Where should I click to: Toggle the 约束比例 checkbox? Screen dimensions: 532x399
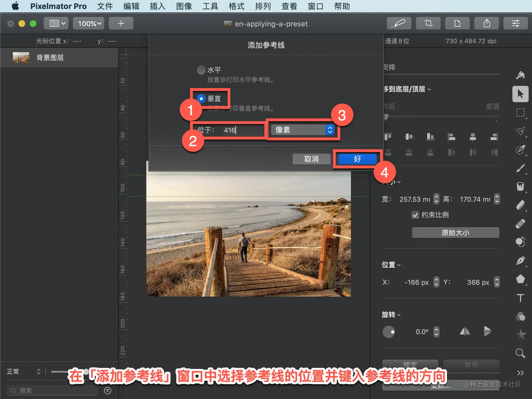[x=416, y=215]
